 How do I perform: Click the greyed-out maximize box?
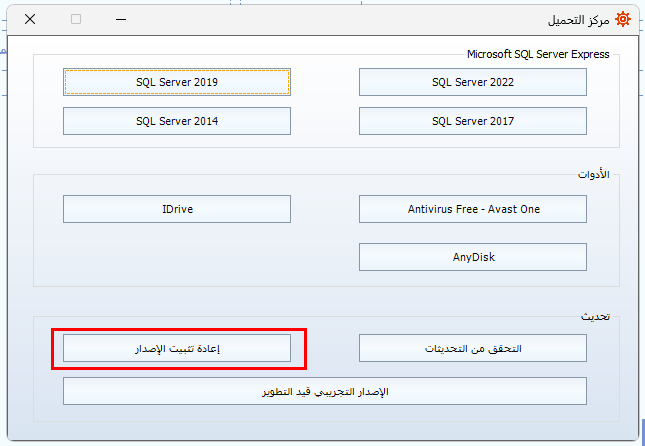pos(76,19)
